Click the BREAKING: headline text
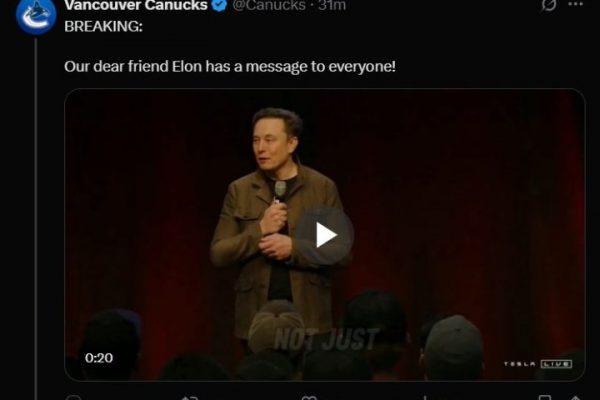The image size is (600, 400). pos(103,26)
